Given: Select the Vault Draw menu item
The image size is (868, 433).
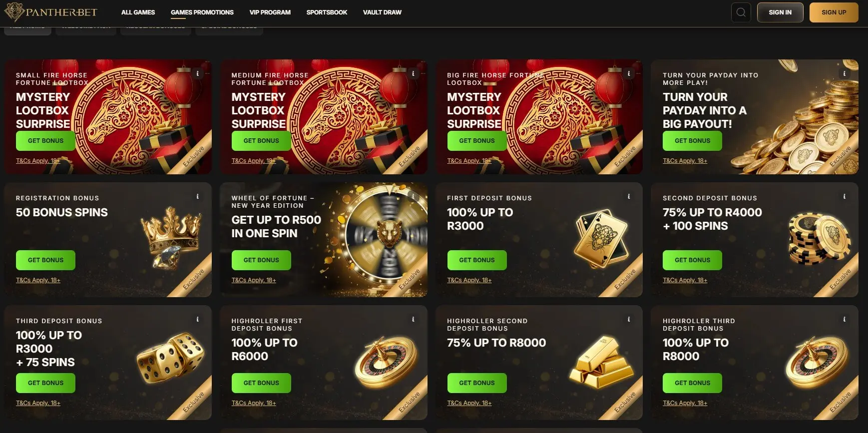Looking at the screenshot, I should 382,12.
